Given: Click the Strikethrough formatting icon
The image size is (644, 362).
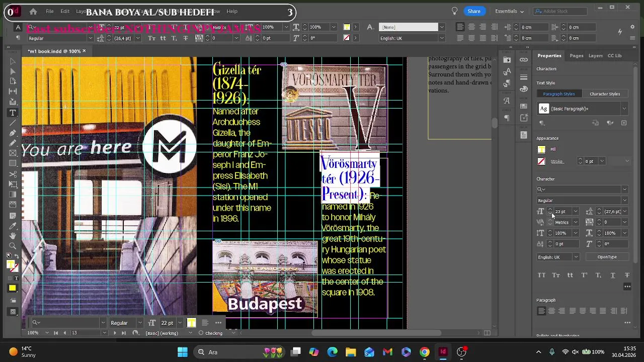Looking at the screenshot, I should click(x=627, y=275).
